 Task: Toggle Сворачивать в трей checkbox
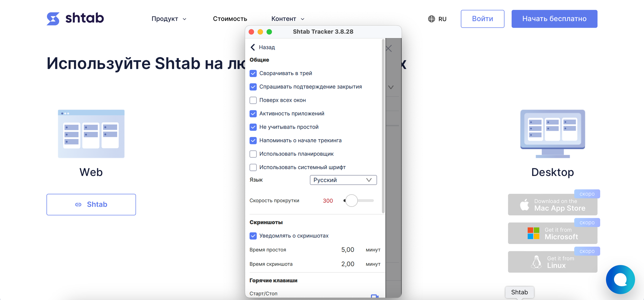coord(253,73)
